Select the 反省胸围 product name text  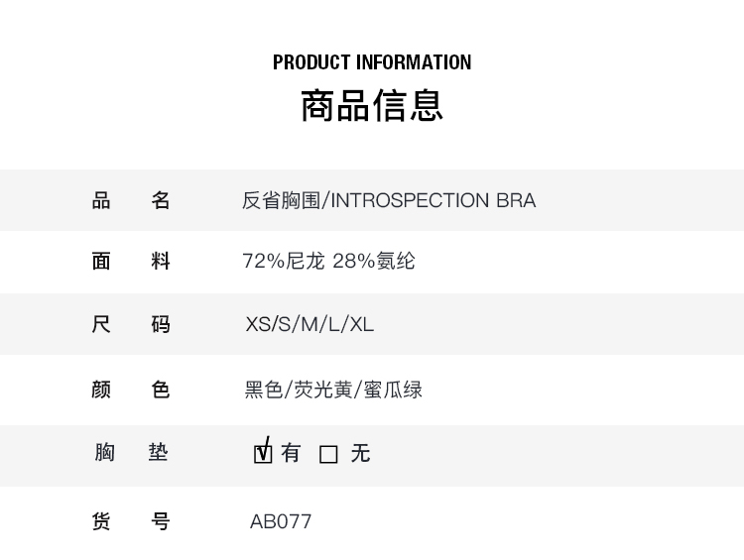pos(281,200)
